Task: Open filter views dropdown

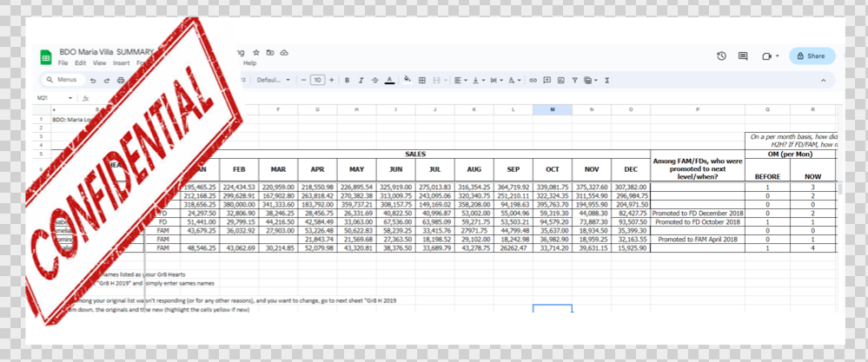Action: click(x=591, y=80)
